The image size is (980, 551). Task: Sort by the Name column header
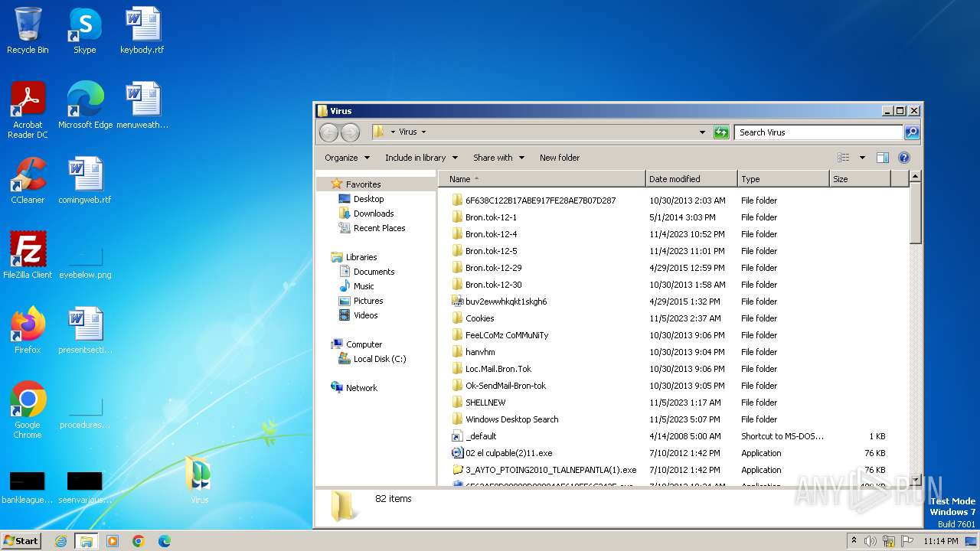(542, 179)
